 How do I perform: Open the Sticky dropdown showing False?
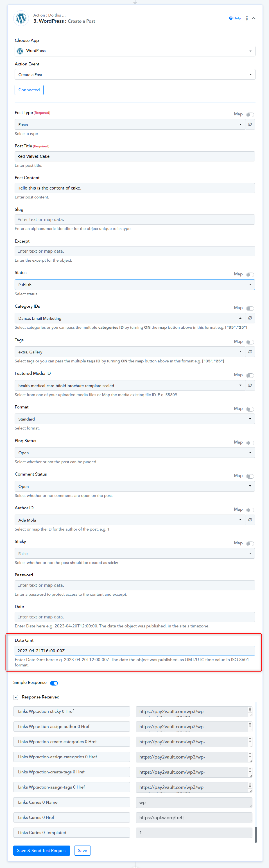135,554
